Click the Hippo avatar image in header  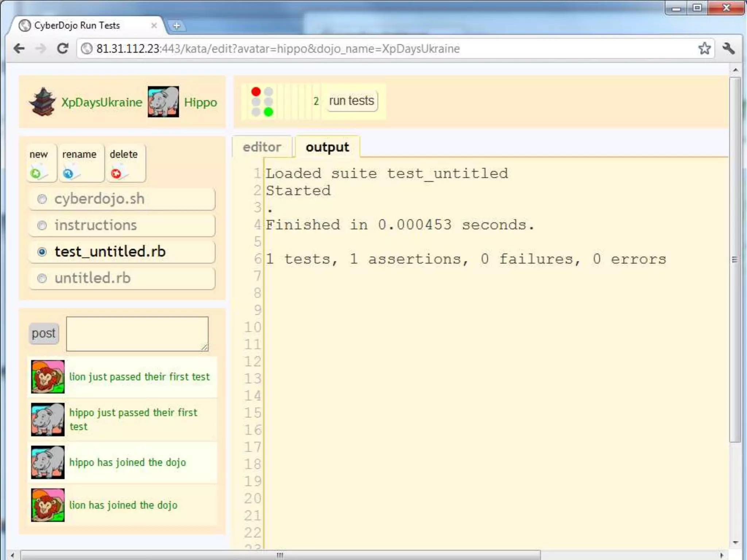[x=163, y=102]
